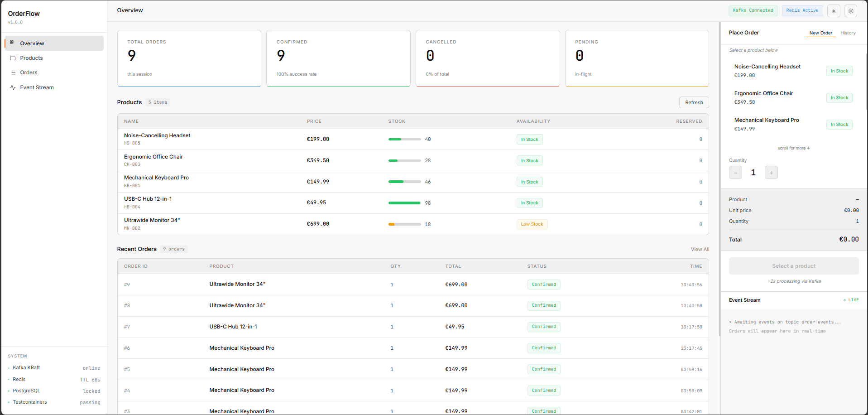Open Orders from the sidebar

tap(54, 72)
